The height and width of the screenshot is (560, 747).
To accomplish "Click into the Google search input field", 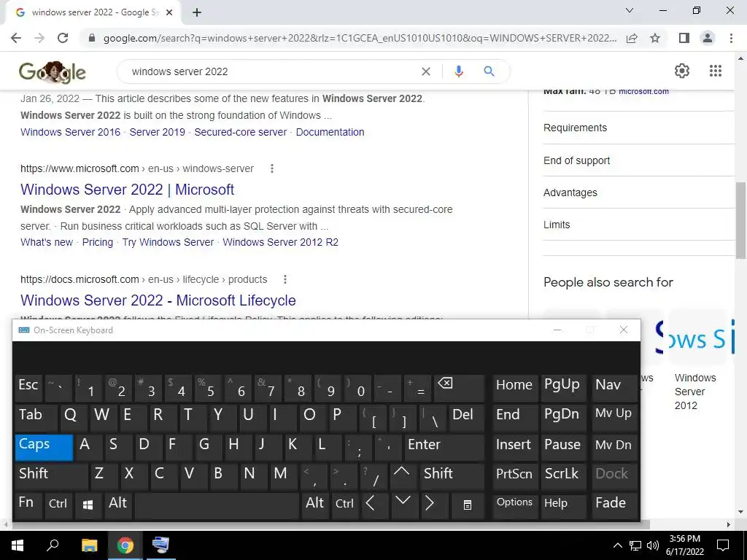I will 271,71.
